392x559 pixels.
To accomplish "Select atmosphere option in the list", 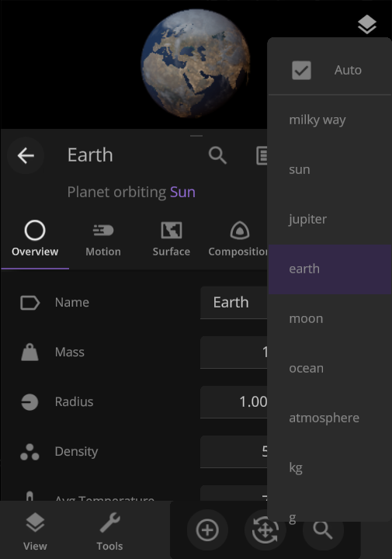I will tap(330, 418).
